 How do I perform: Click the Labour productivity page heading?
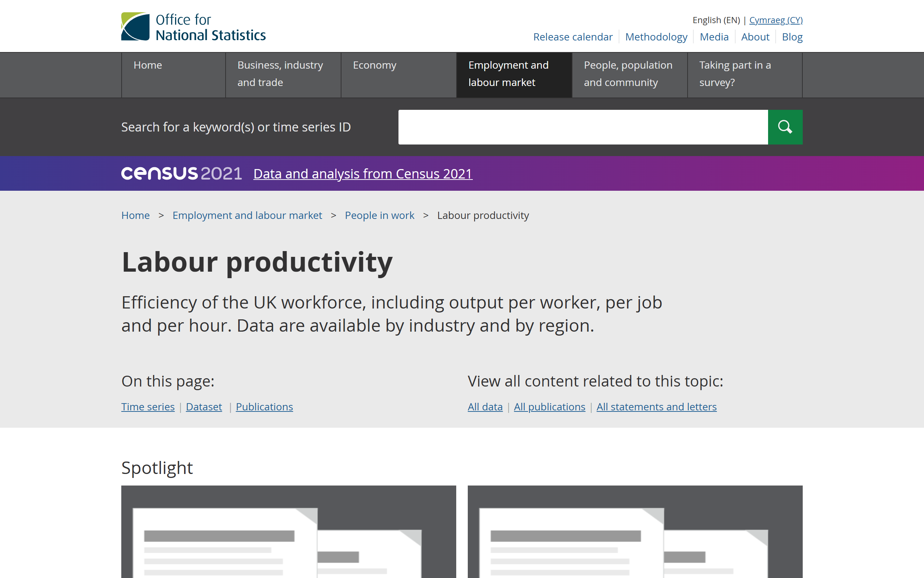tap(257, 262)
